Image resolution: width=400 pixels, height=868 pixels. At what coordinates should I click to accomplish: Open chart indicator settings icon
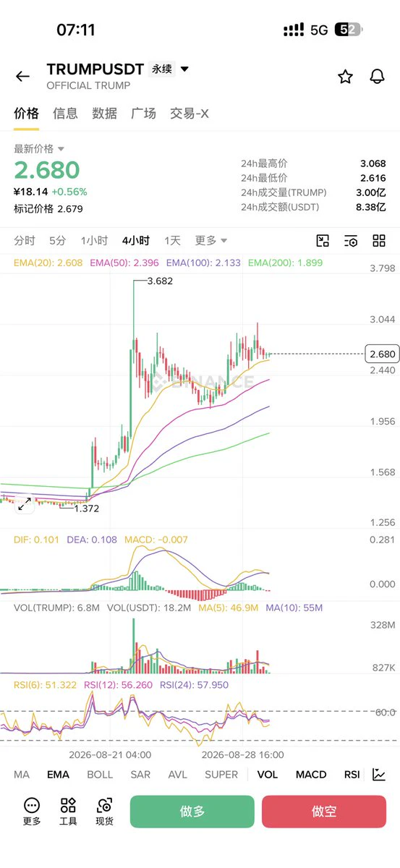click(351, 241)
